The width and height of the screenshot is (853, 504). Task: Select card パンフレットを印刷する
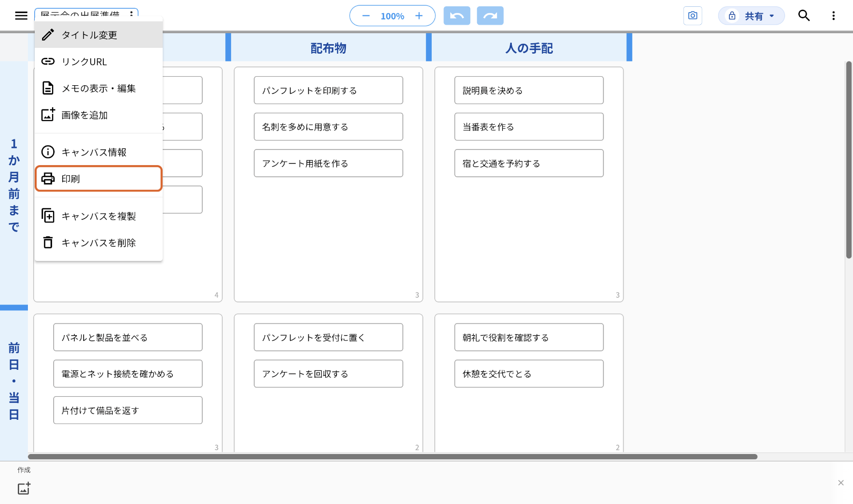coord(329,90)
